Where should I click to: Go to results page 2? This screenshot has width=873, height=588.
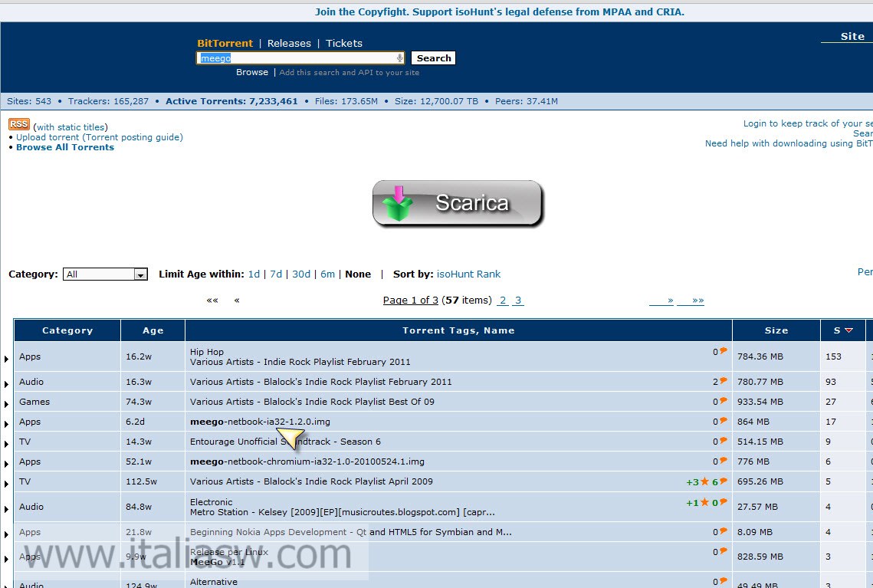(x=503, y=301)
